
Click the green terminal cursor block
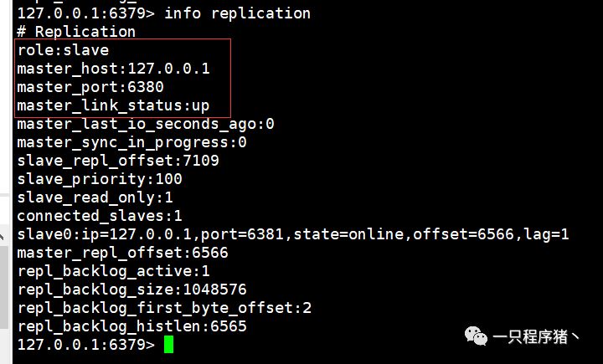click(x=168, y=344)
